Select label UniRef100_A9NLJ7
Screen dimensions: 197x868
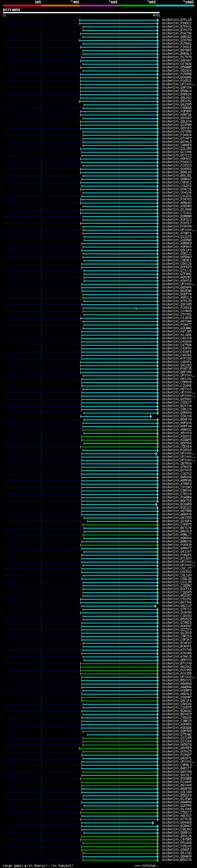click(176, 535)
